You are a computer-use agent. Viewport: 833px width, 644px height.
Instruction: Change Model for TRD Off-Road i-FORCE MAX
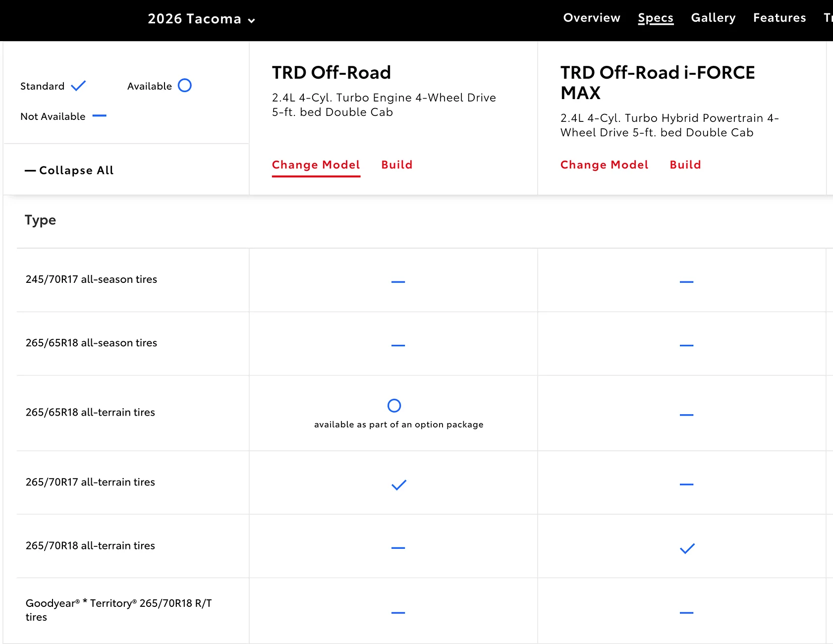click(x=604, y=165)
